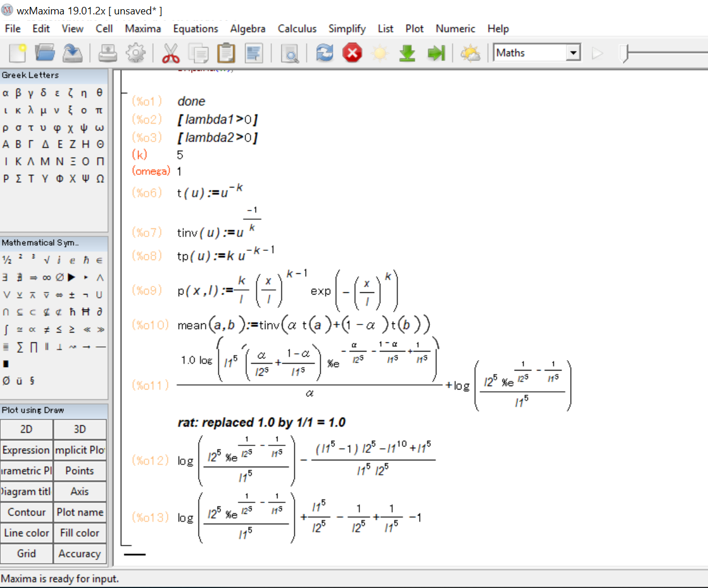Select the %o13 output label

click(150, 518)
